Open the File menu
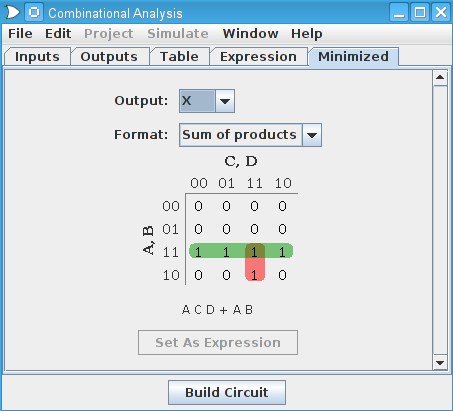Image resolution: width=453 pixels, height=411 pixels. click(x=20, y=34)
